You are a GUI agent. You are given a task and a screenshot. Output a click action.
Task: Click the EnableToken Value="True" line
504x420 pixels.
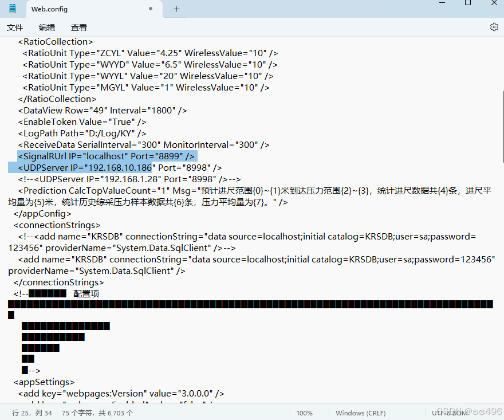pyautogui.click(x=82, y=122)
